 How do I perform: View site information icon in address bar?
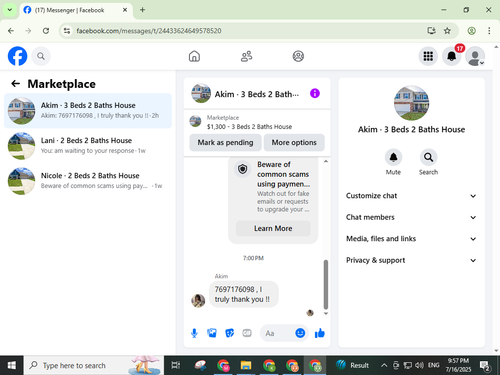pyautogui.click(x=67, y=31)
